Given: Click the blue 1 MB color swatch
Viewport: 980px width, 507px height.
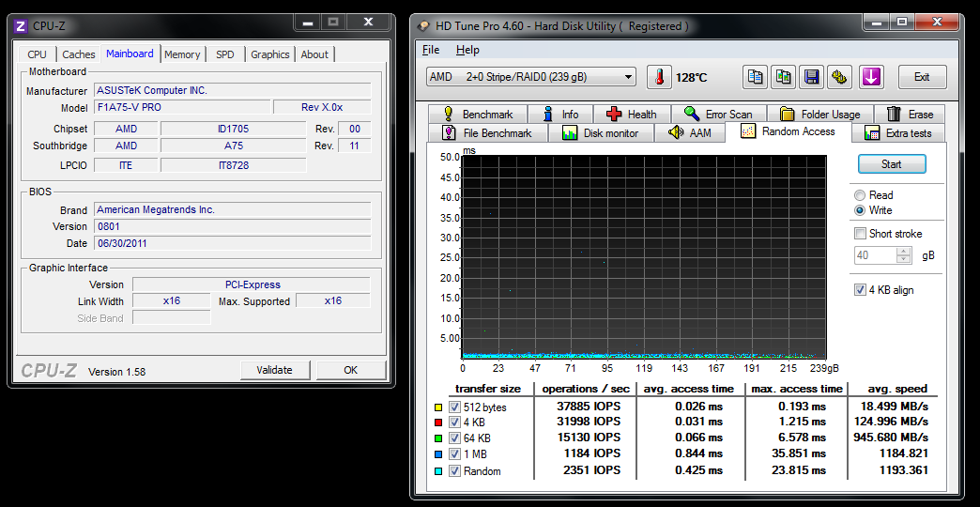Looking at the screenshot, I should pos(438,454).
